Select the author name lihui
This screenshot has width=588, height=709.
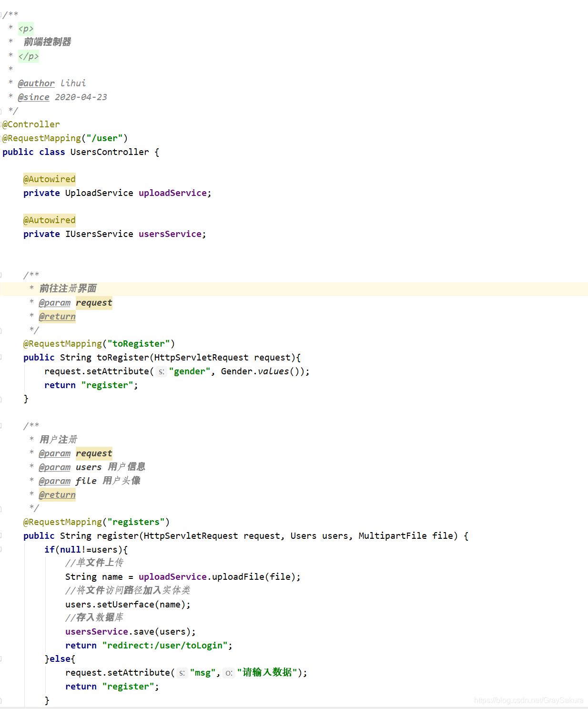pos(73,83)
